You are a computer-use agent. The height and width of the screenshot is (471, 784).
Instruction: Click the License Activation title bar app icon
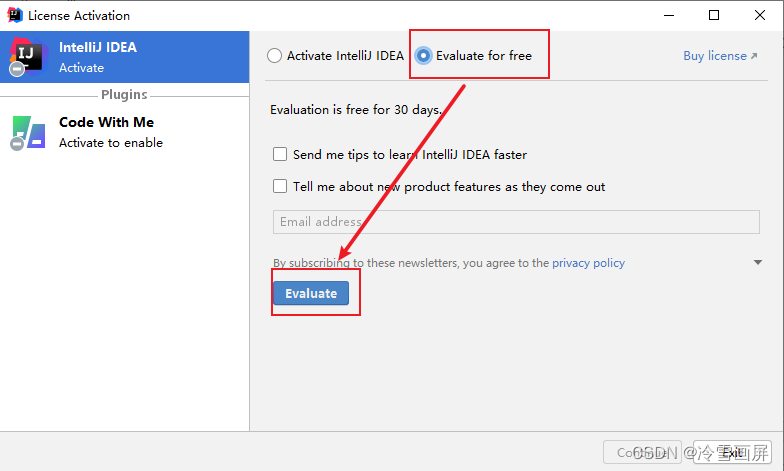[x=15, y=16]
